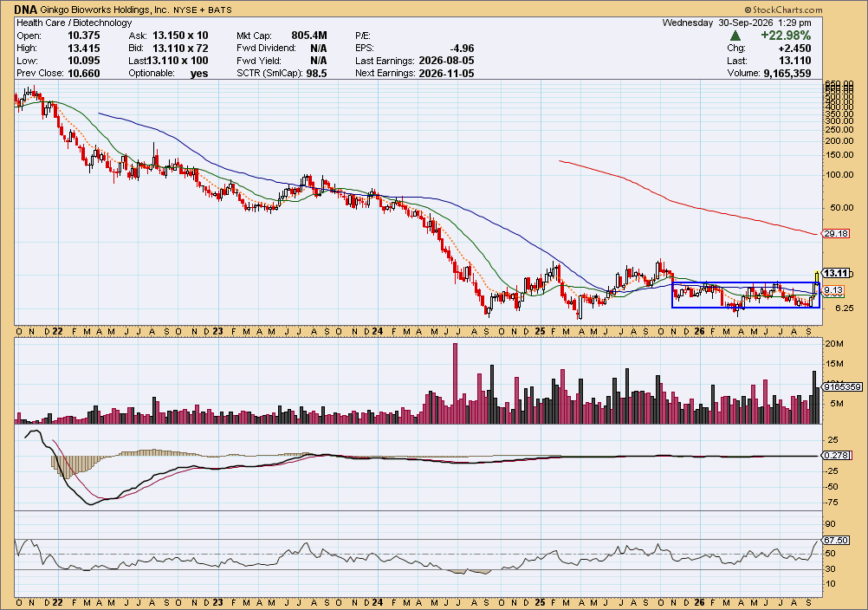Click the Open value 10.375

[x=83, y=36]
